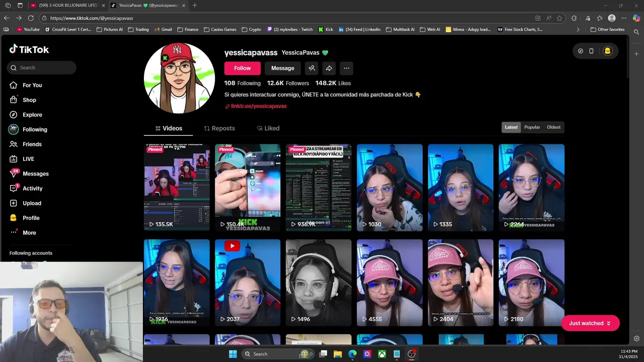644x362 pixels.
Task: Open Messages with 28 badge
Action: [29, 173]
